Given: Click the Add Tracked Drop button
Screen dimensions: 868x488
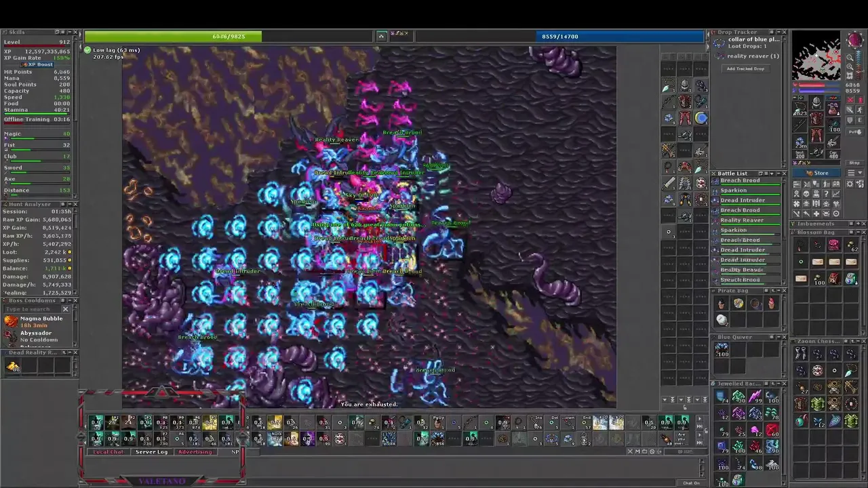Looking at the screenshot, I should tap(746, 68).
